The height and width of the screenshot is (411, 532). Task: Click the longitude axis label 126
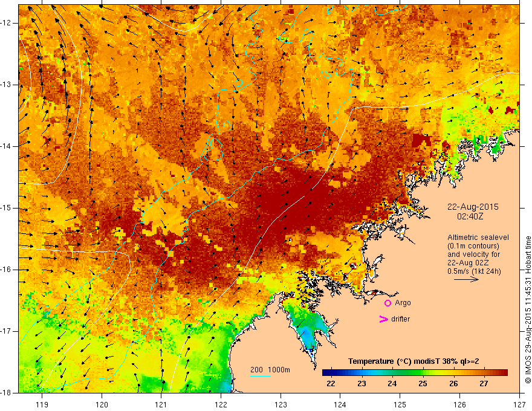click(459, 404)
